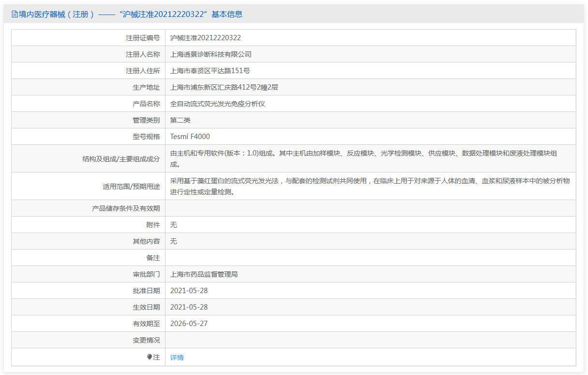Select product name 全自动流式荧光发光免疫分析仪

[x=218, y=104]
